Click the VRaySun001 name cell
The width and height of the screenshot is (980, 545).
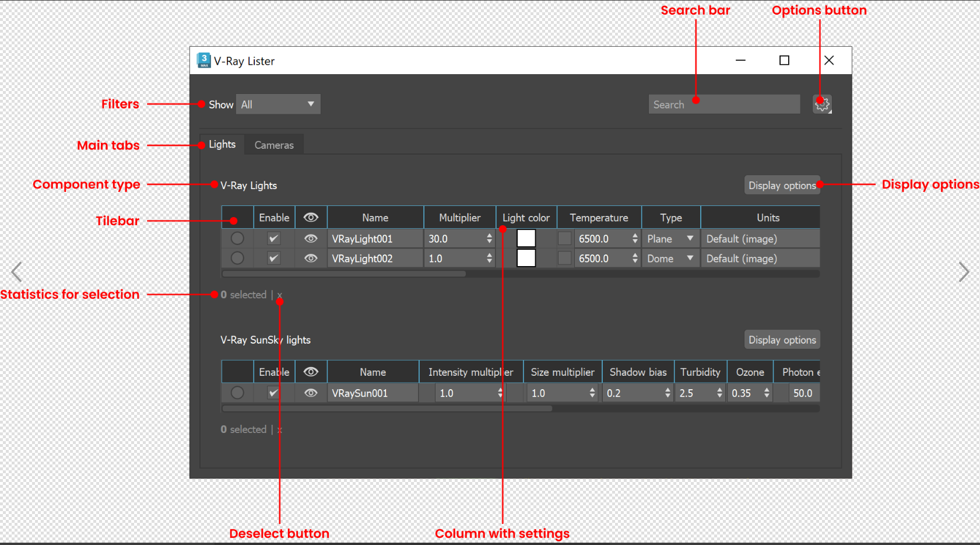tap(373, 393)
